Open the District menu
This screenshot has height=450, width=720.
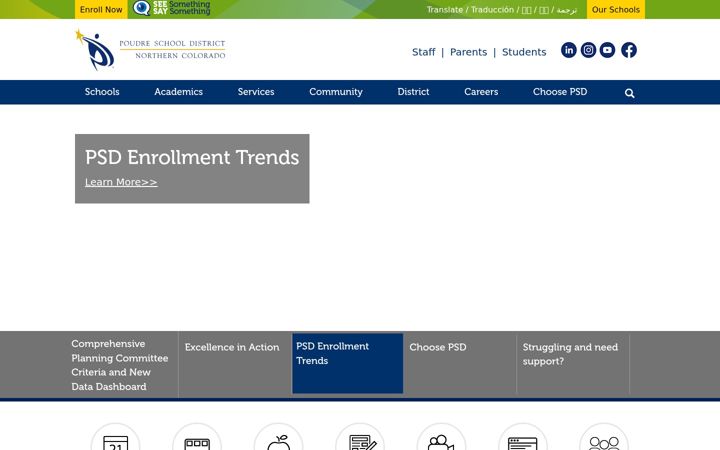click(413, 92)
